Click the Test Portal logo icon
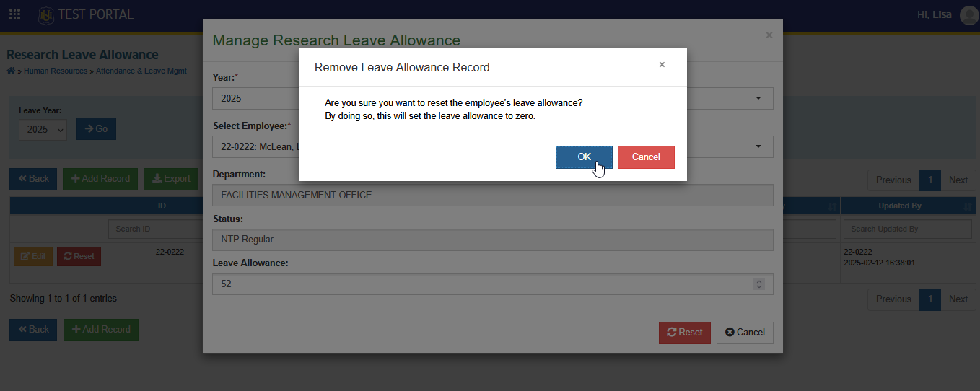This screenshot has height=391, width=980. point(46,14)
